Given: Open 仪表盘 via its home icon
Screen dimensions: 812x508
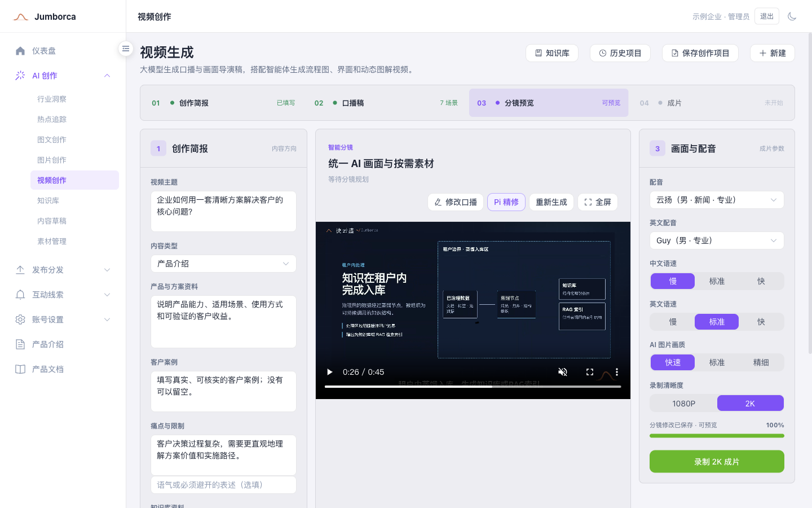Looking at the screenshot, I should coord(20,51).
